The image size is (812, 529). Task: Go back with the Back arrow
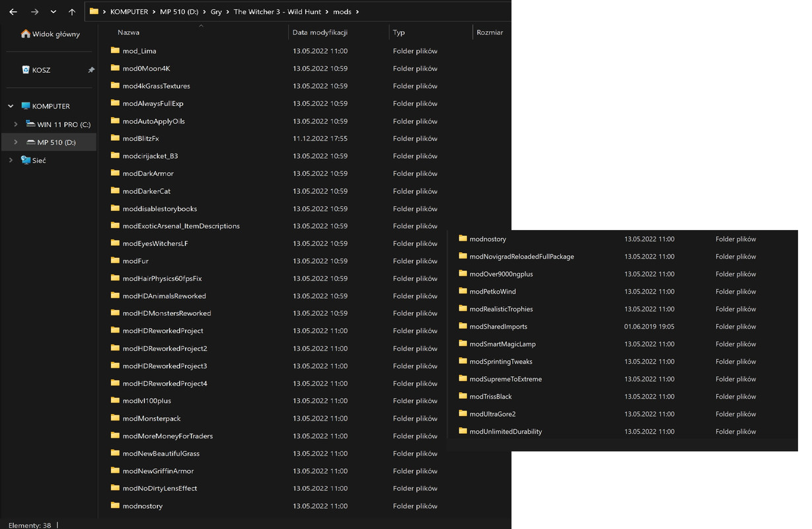[13, 12]
